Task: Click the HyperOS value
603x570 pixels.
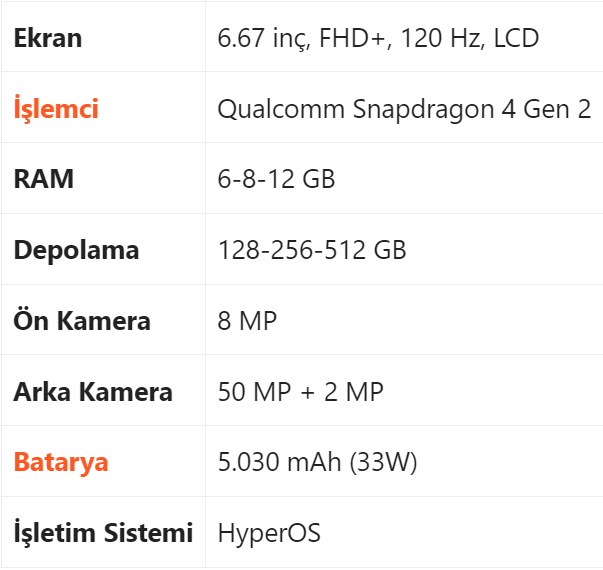Action: 269,533
